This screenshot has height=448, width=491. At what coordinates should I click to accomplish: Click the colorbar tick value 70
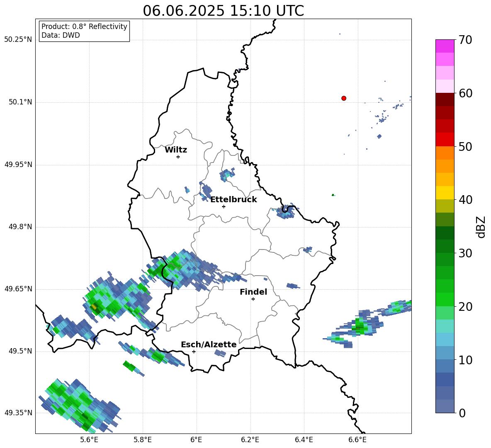[465, 40]
